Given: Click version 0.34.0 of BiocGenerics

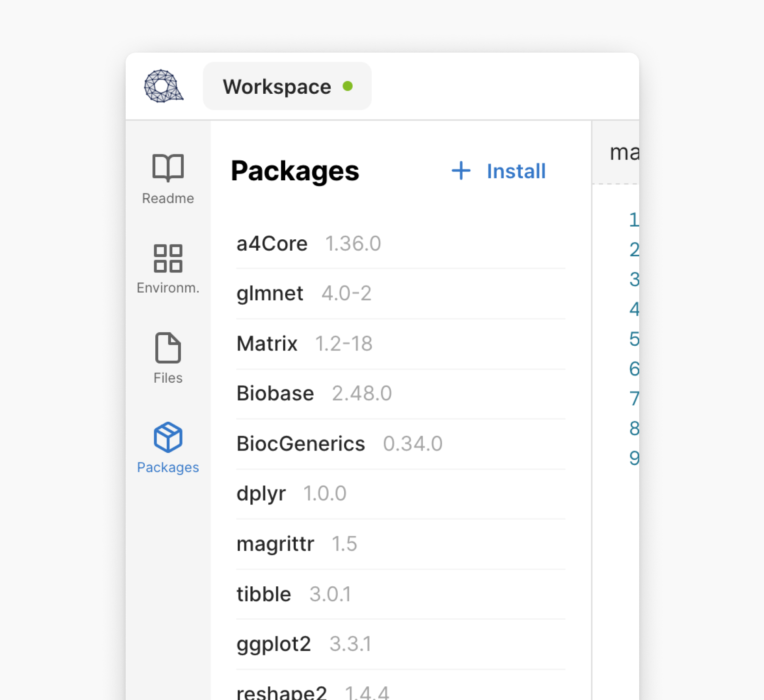Looking at the screenshot, I should (x=413, y=444).
